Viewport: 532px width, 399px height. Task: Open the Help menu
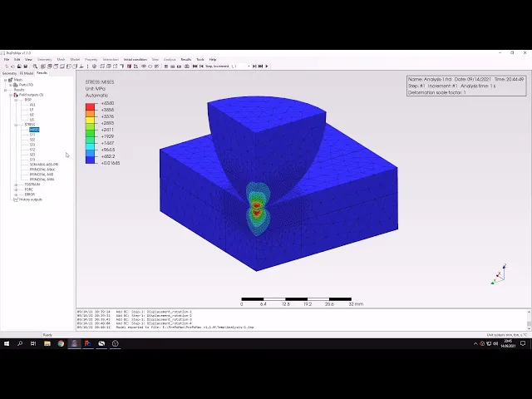point(213,60)
